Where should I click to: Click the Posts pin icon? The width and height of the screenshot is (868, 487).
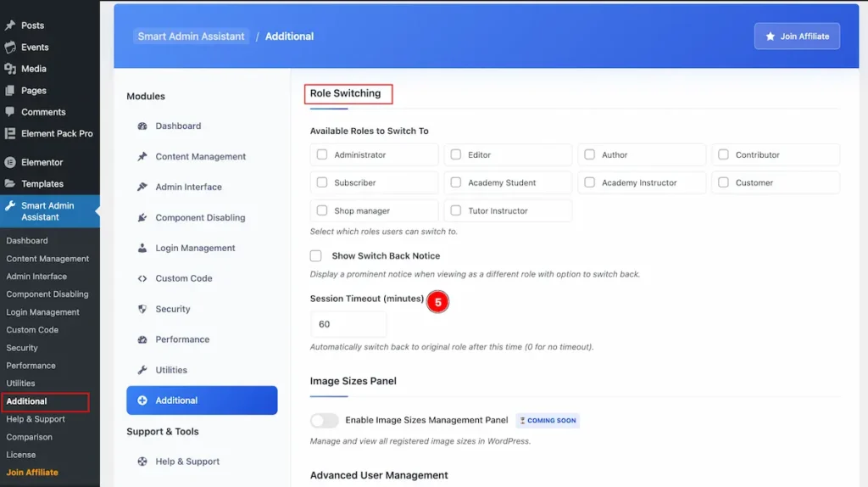coord(10,25)
